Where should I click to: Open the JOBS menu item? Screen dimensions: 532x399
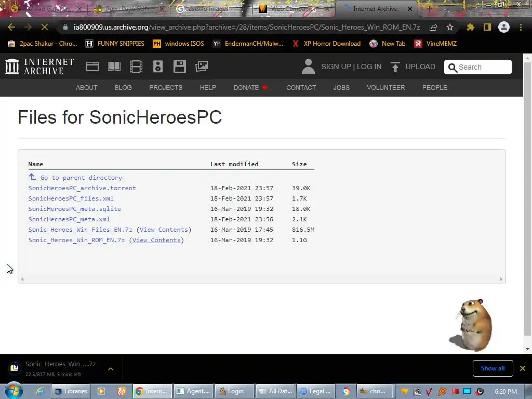pos(341,87)
